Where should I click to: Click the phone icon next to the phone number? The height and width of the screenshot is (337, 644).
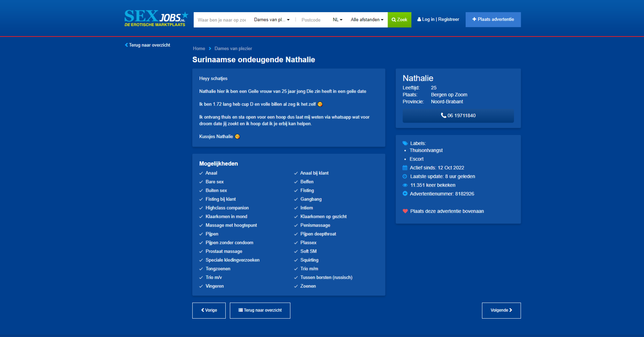click(x=443, y=115)
